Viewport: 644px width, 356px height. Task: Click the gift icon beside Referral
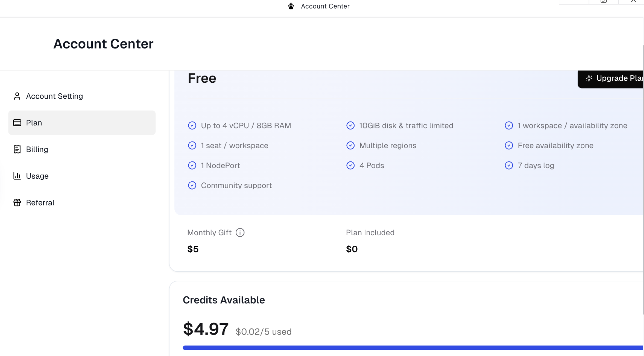pos(17,203)
